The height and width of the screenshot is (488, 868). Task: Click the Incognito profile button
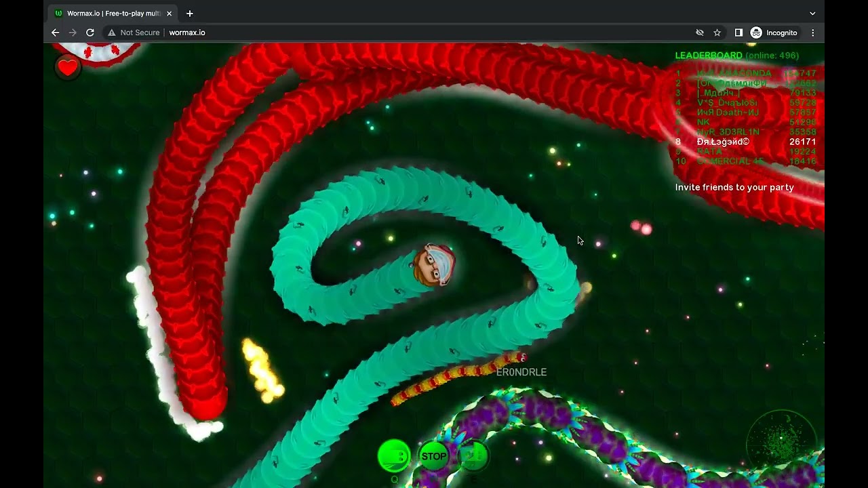774,33
